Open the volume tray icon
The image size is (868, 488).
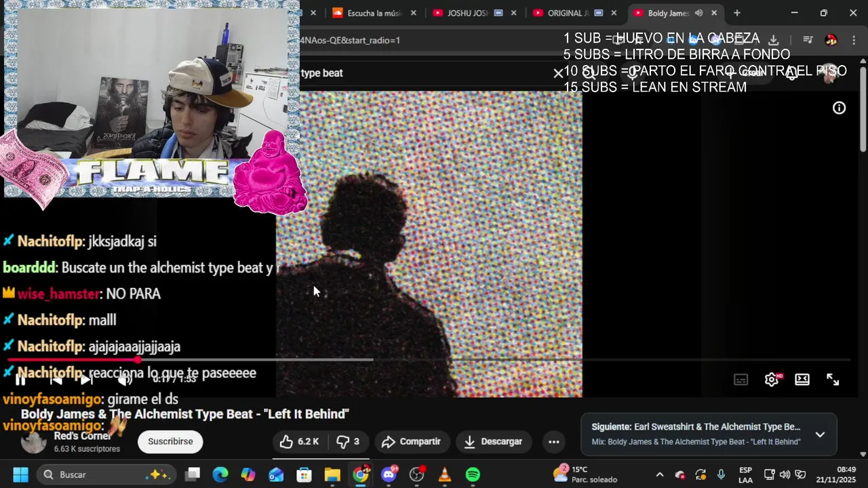[x=785, y=474]
